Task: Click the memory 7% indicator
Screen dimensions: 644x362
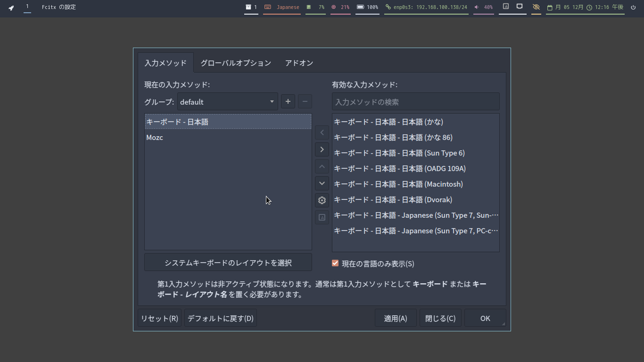Action: click(x=315, y=7)
